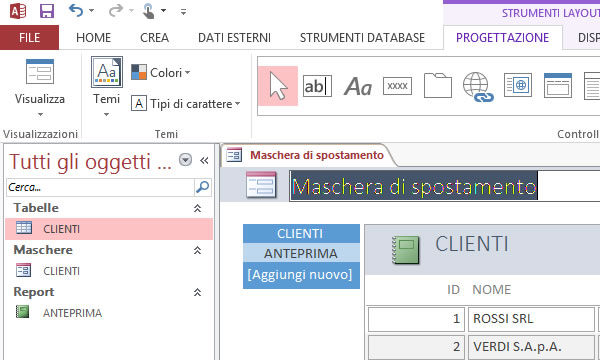
Task: Collapse the Report group
Action: [197, 292]
